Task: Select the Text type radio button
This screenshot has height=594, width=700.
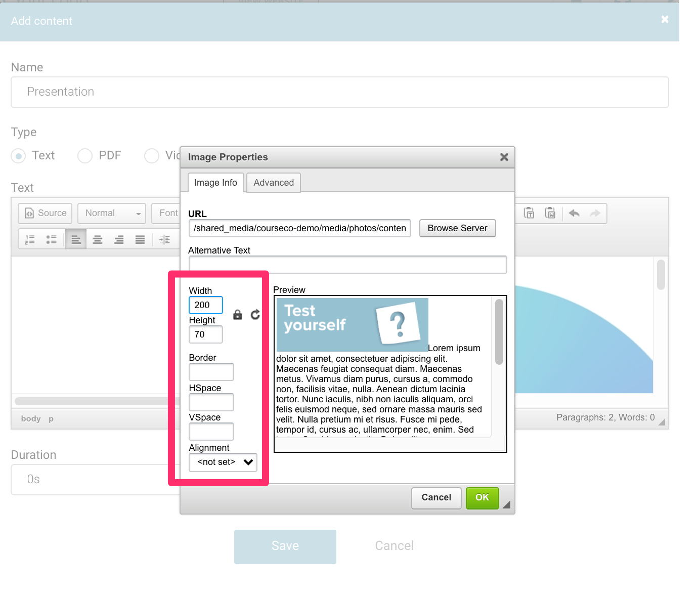Action: pos(19,156)
